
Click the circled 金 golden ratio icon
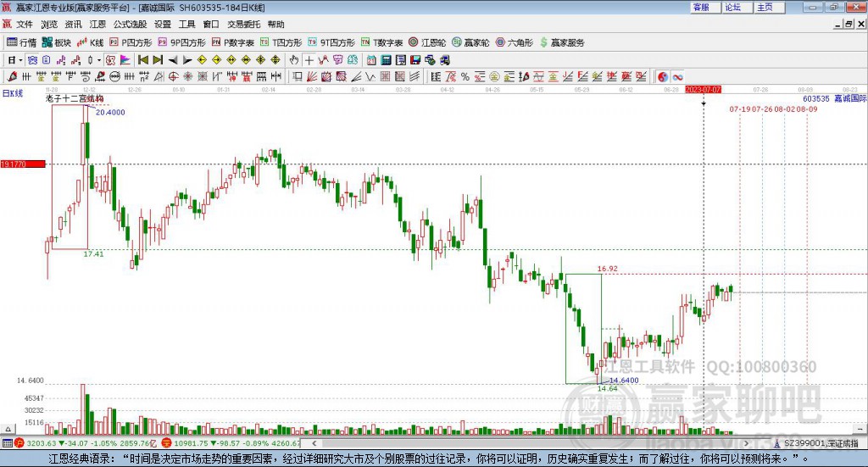(494, 77)
